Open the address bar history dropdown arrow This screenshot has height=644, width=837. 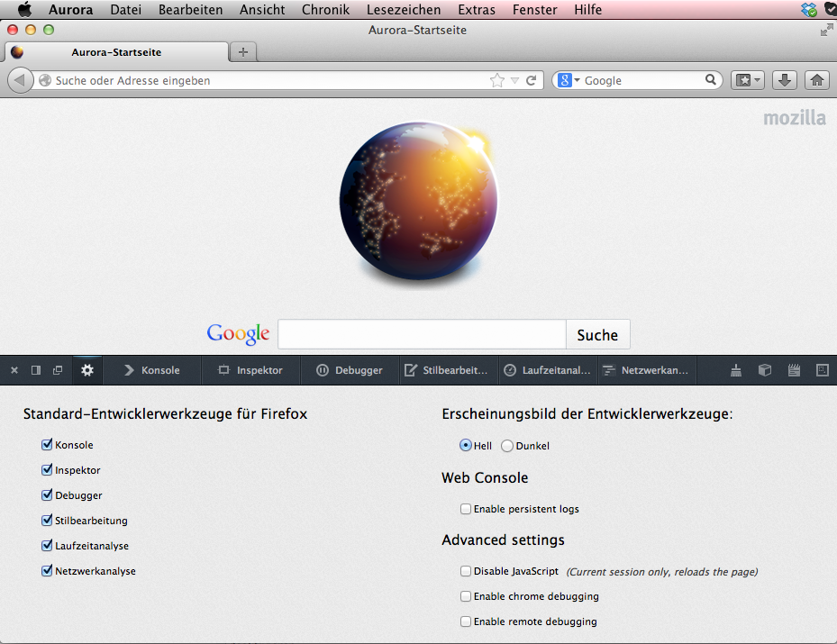[514, 80]
